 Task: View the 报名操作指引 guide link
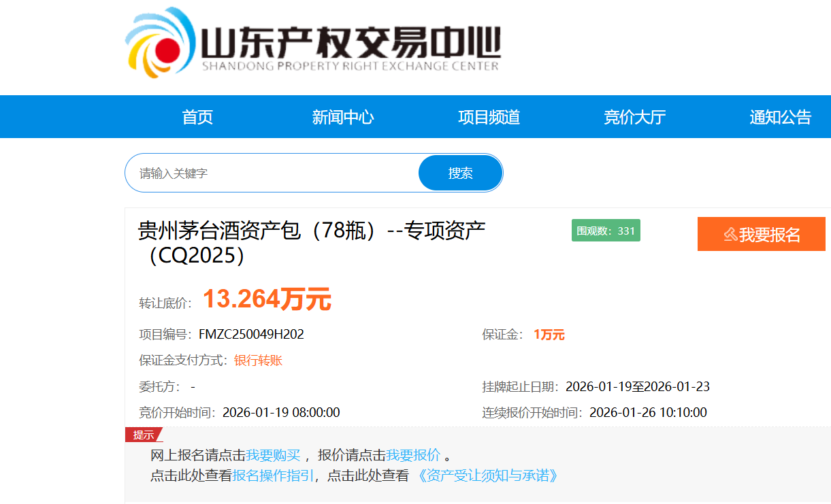pos(273,475)
